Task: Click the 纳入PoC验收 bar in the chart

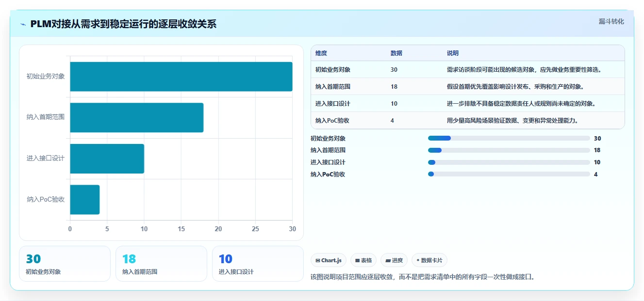Action: (85, 199)
